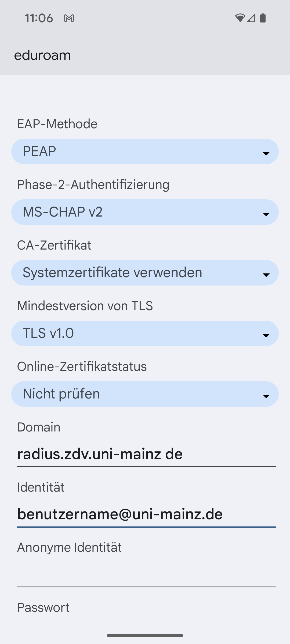Click the arrow on the PEAP dropdown
The height and width of the screenshot is (644, 290).
[266, 154]
